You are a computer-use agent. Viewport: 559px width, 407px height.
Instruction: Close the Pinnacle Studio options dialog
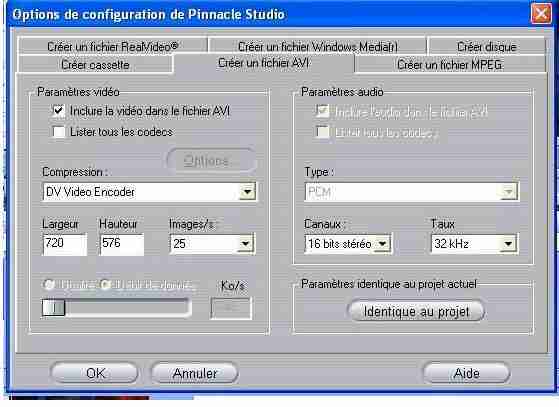point(541,14)
